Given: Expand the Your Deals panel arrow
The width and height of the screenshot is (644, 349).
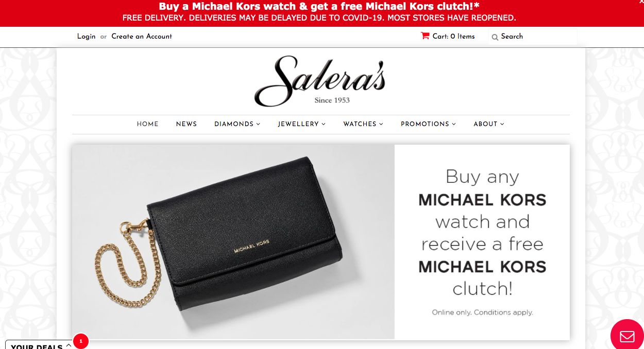Looking at the screenshot, I should pos(69,345).
